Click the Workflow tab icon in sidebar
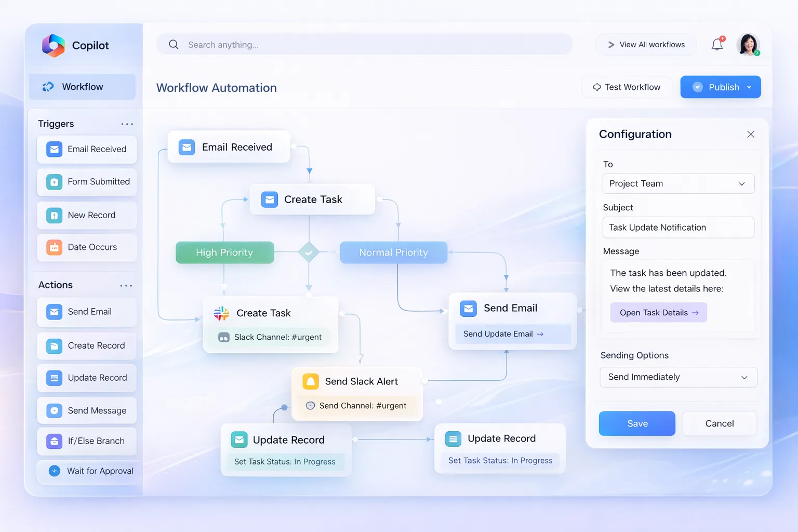 tap(48, 87)
